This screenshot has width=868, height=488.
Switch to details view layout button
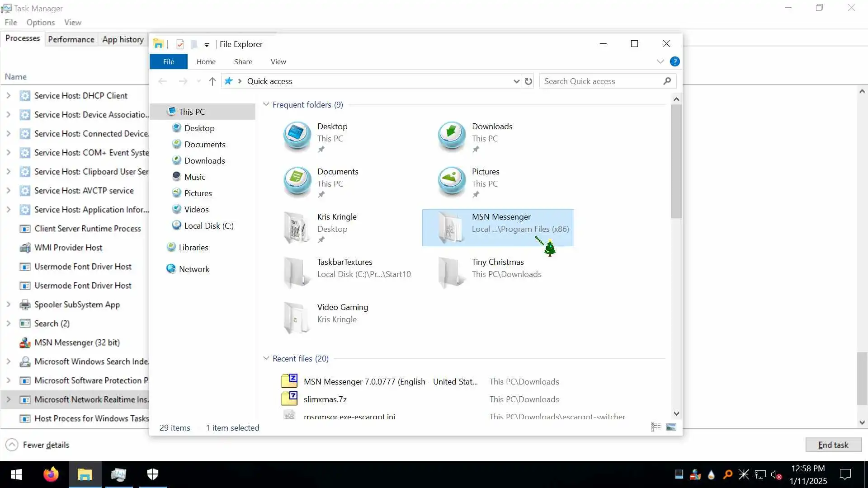[x=656, y=427]
